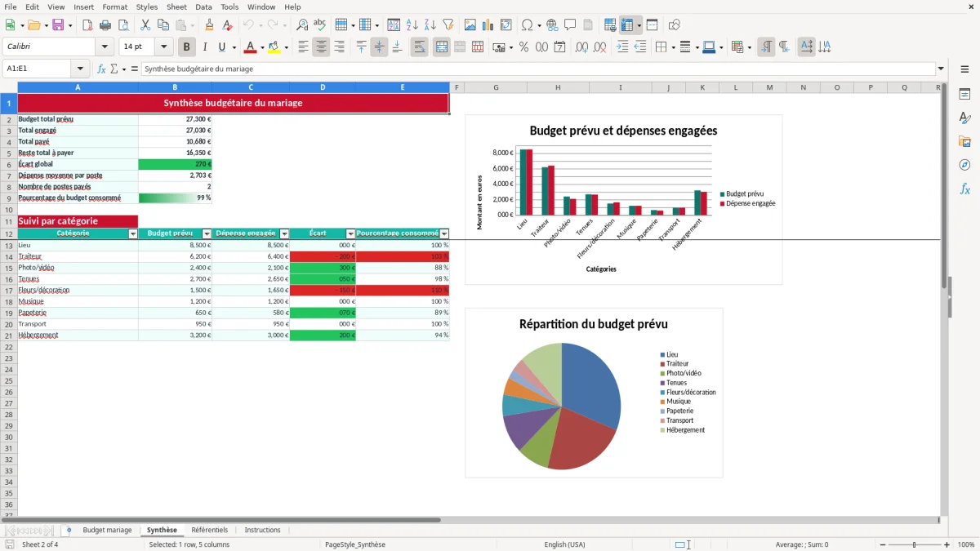Open the borders dropdown arrow
980x551 pixels.
point(674,47)
